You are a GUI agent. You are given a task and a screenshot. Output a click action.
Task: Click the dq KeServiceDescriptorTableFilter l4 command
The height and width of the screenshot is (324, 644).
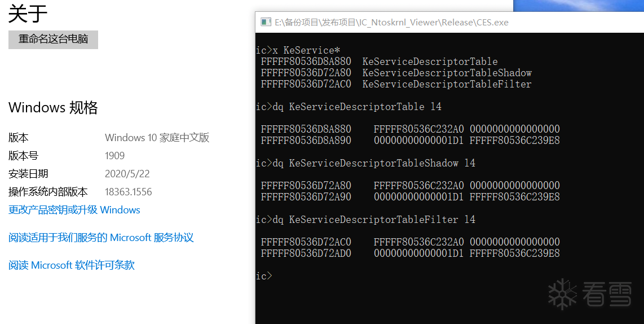pos(365,219)
